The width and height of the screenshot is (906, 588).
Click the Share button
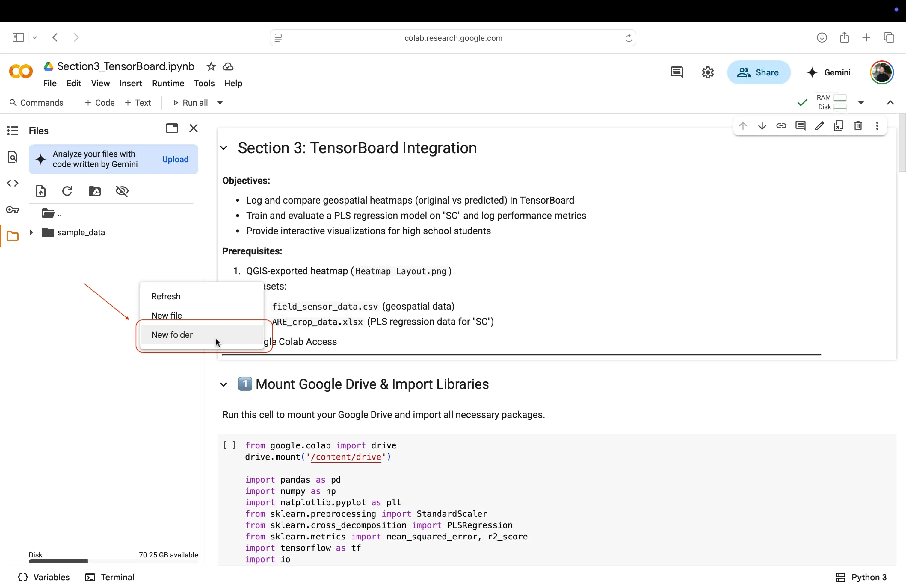[759, 72]
